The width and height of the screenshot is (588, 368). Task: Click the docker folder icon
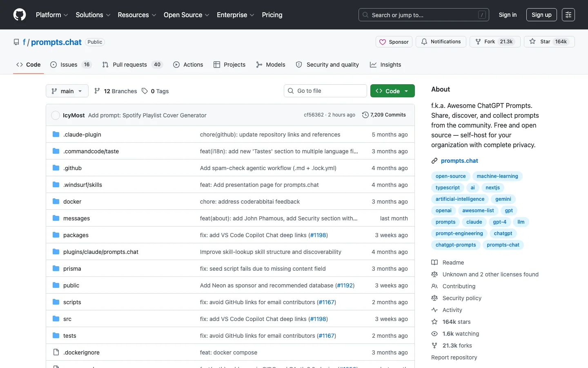[56, 202]
